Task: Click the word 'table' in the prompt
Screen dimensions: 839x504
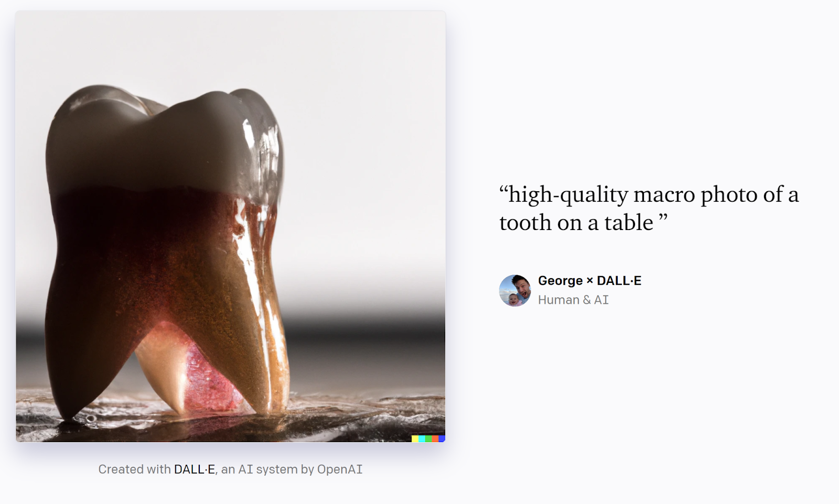Action: coord(629,223)
